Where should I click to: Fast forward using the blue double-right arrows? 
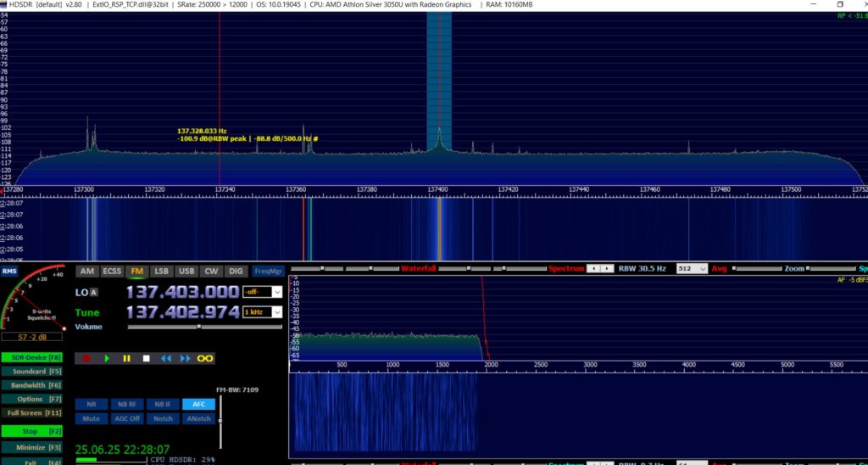pyautogui.click(x=186, y=359)
